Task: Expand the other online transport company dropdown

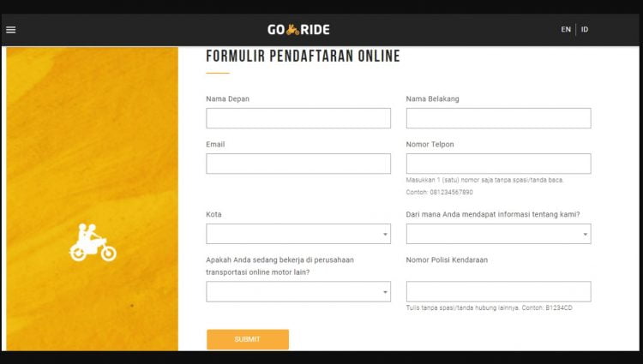Action: pos(298,291)
